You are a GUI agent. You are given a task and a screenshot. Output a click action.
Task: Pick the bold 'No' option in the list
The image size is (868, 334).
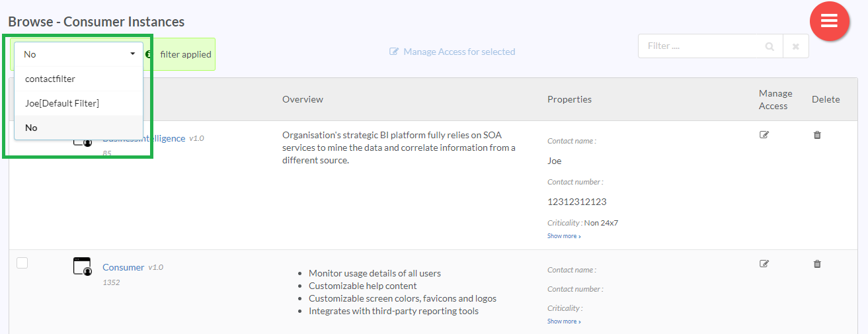pyautogui.click(x=31, y=128)
